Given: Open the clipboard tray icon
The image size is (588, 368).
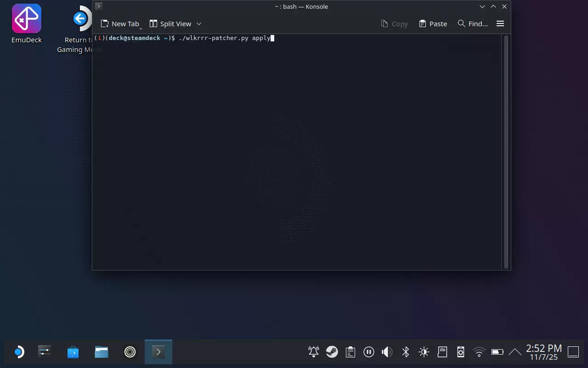Looking at the screenshot, I should 351,352.
